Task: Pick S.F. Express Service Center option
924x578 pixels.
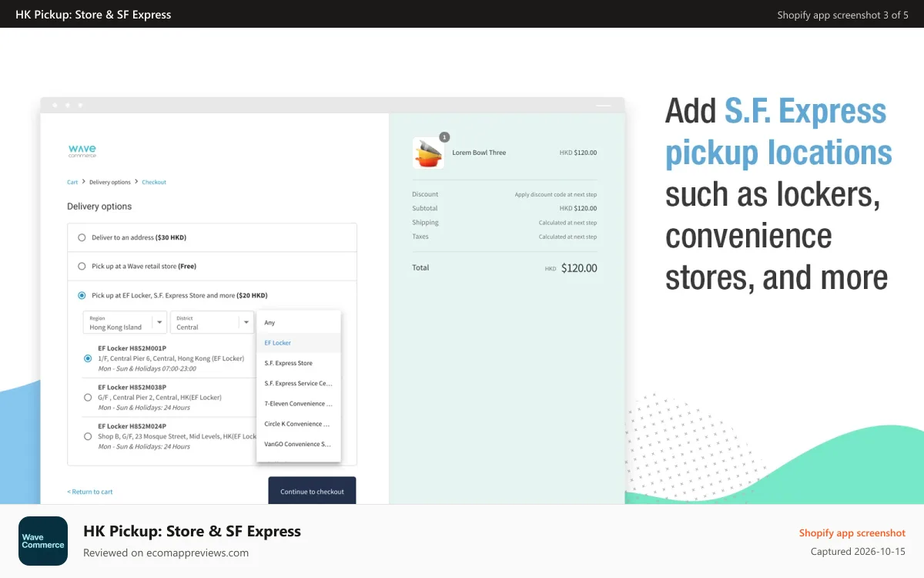Action: pyautogui.click(x=299, y=383)
